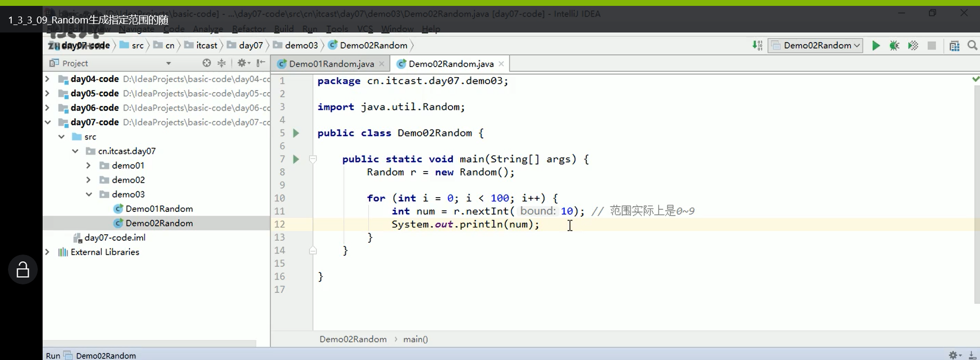Collapse the src folder
Viewport: 980px width, 360px height.
point(62,137)
